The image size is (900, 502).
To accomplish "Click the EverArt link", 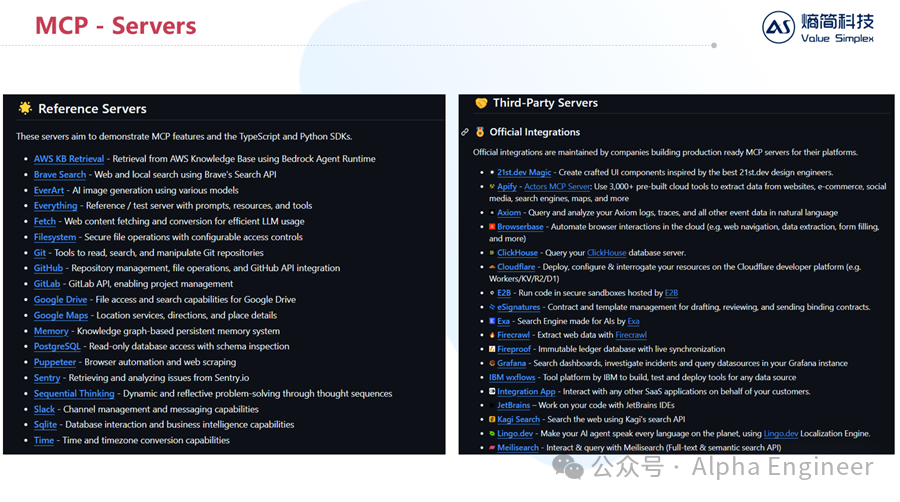I will [x=49, y=190].
